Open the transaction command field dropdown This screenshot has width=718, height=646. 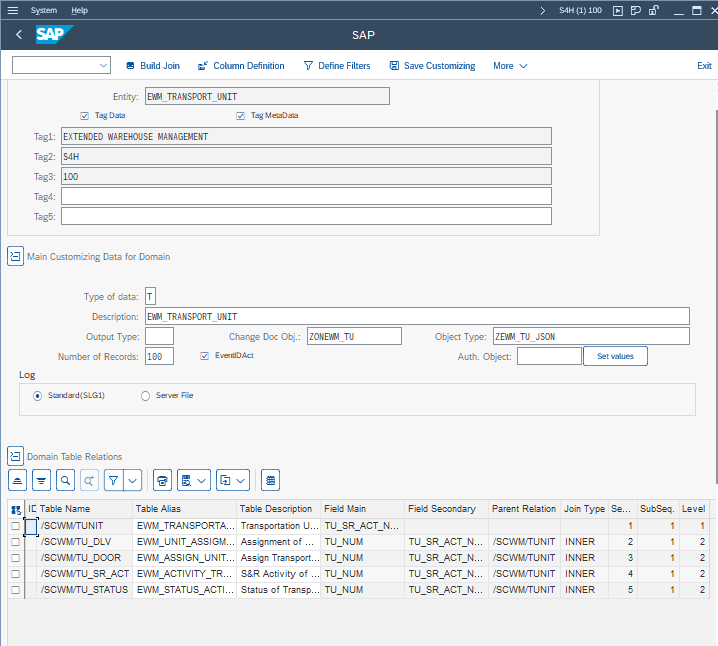pos(104,66)
